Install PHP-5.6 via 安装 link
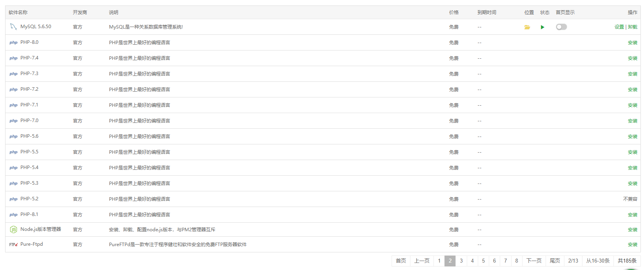Image resolution: width=644 pixels, height=270 pixels. click(633, 137)
